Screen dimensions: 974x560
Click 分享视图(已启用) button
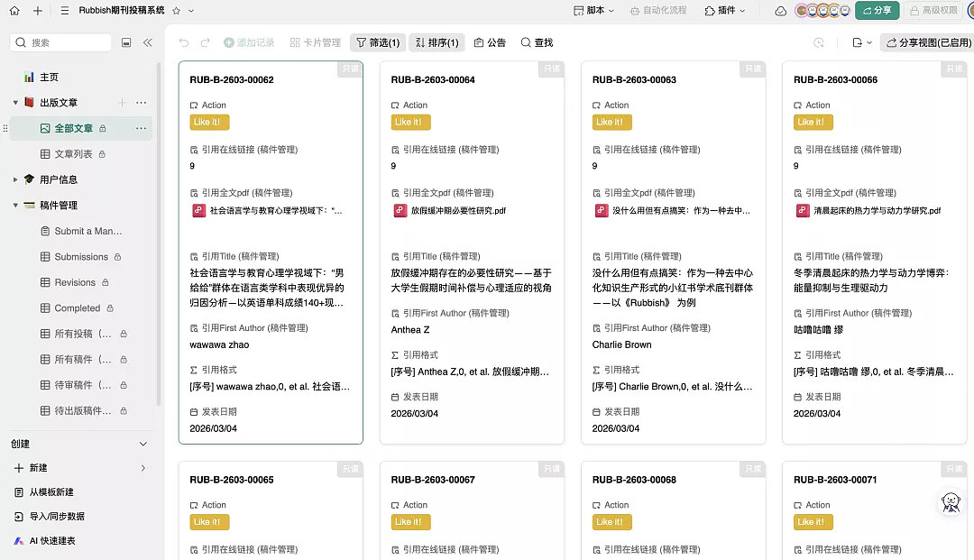pyautogui.click(x=928, y=42)
